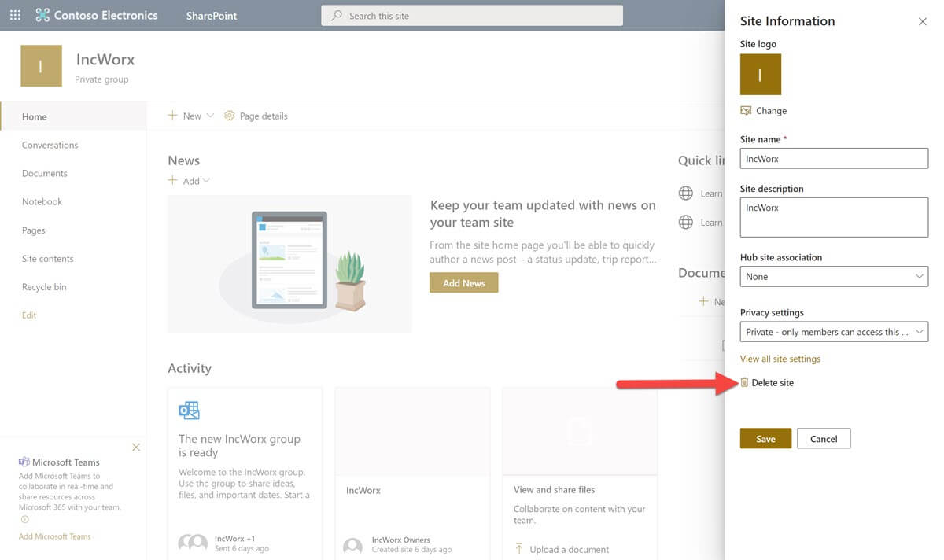Click the search magnifier icon
Screen dimensions: 944x560
[337, 16]
